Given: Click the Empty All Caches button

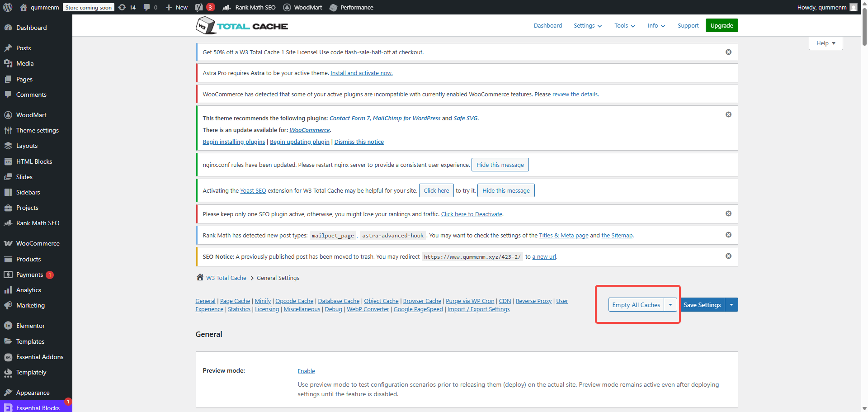Looking at the screenshot, I should pyautogui.click(x=636, y=305).
